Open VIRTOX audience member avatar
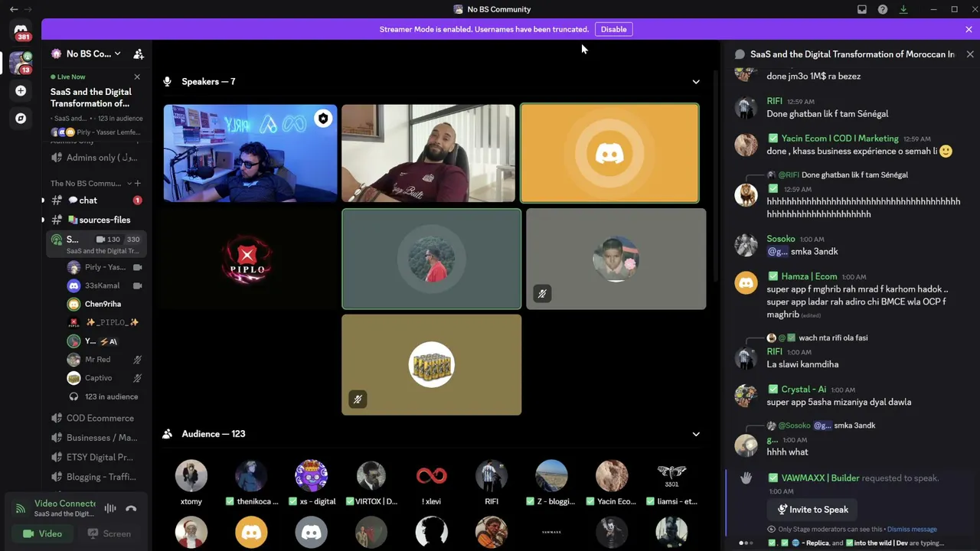Image resolution: width=980 pixels, height=551 pixels. (x=371, y=475)
